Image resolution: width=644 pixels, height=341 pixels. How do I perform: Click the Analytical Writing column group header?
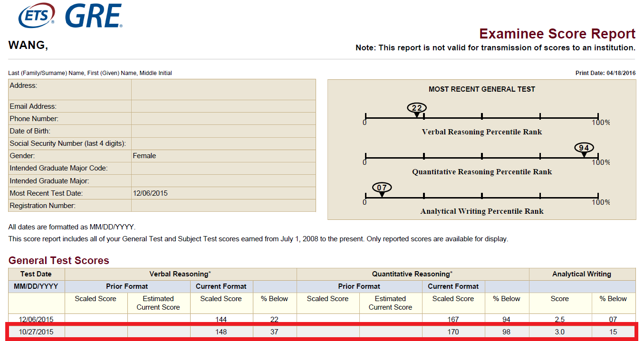[582, 274]
